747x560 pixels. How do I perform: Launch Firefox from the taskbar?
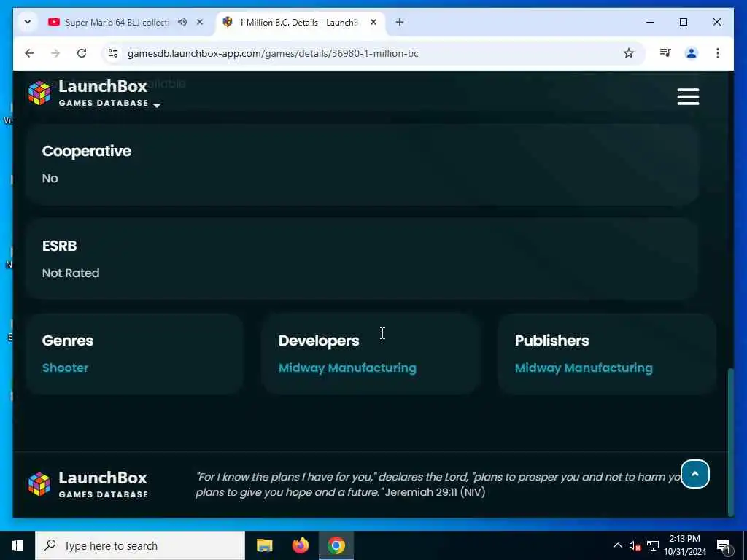coord(300,545)
